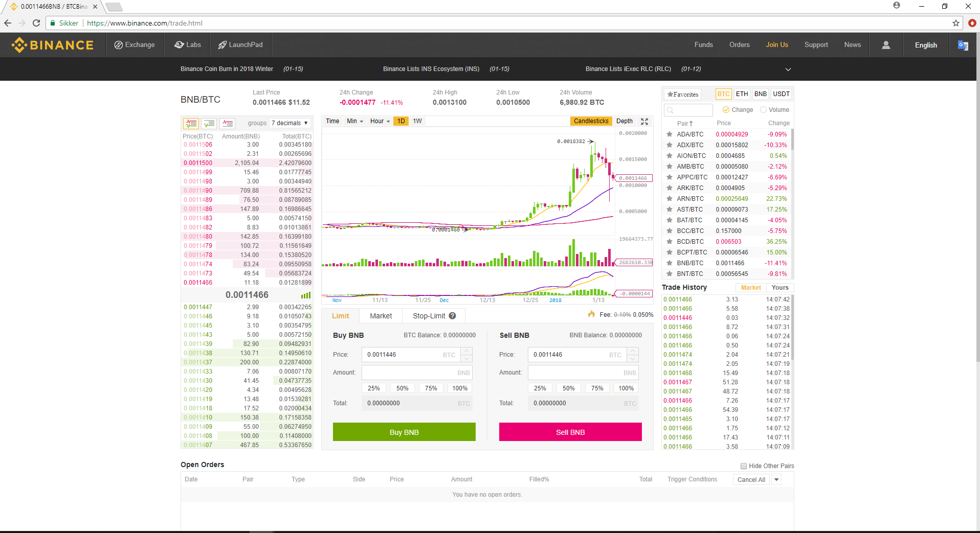Image resolution: width=980 pixels, height=533 pixels.
Task: Reload the browser page
Action: (x=36, y=23)
